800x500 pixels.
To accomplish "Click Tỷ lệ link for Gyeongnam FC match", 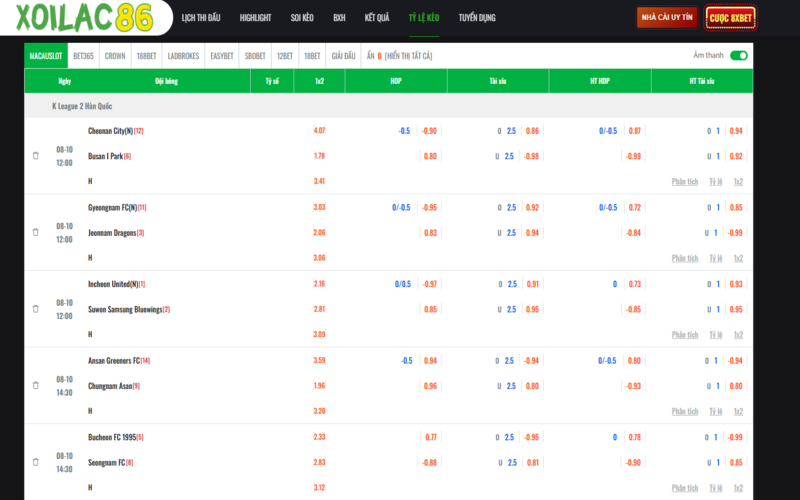I will click(715, 258).
